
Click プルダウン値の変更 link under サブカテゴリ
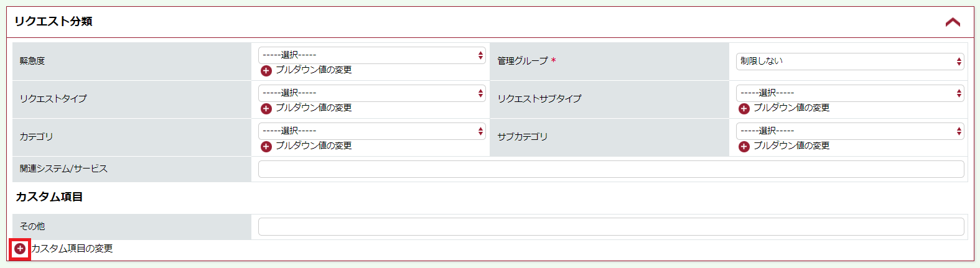coord(791,146)
